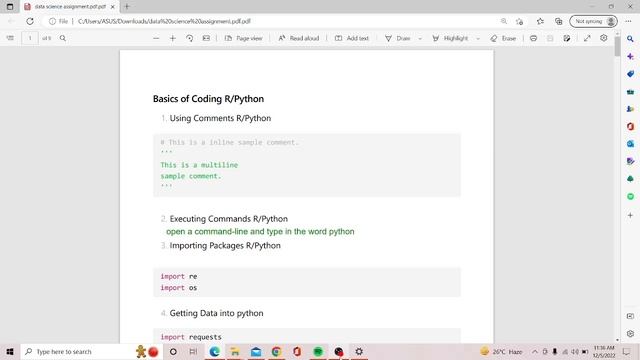Refresh the page
Image resolution: width=640 pixels, height=360 pixels.
[30, 21]
